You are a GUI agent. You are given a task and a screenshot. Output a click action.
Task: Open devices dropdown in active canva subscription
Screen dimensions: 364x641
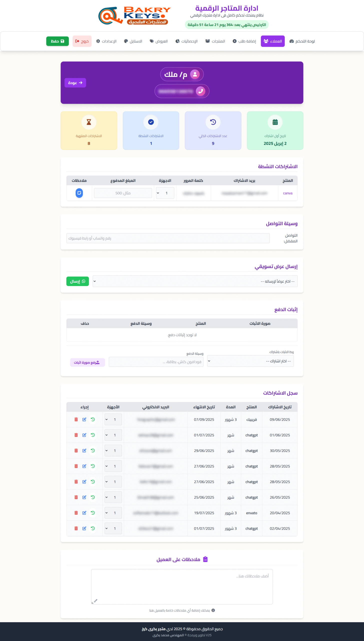(x=165, y=193)
